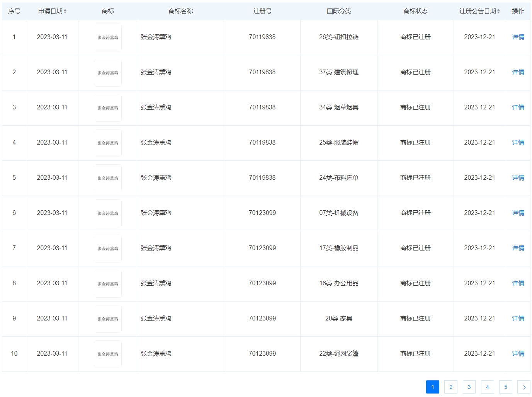Go to next page arrow
Screen dimensions: 532x397
(524, 387)
